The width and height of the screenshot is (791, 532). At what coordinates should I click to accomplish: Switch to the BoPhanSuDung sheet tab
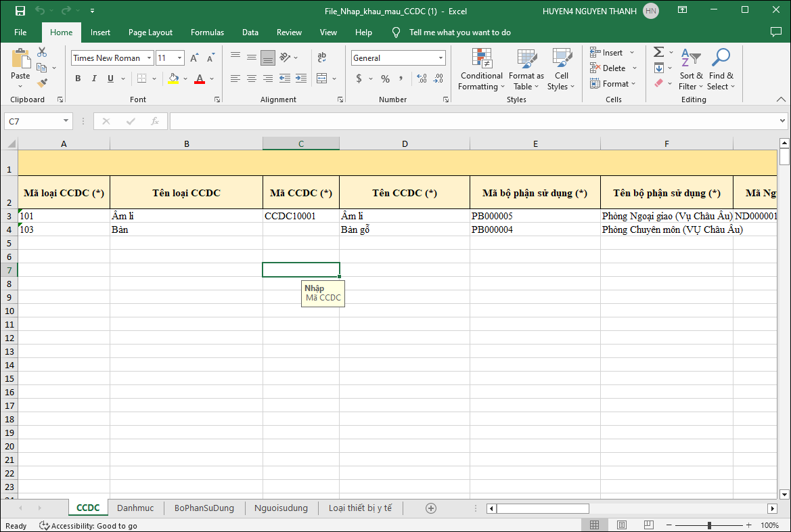click(x=204, y=508)
